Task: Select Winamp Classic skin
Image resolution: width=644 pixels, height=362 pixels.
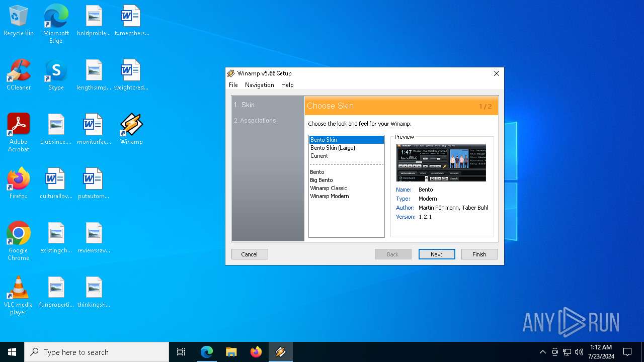Action: pos(346,188)
